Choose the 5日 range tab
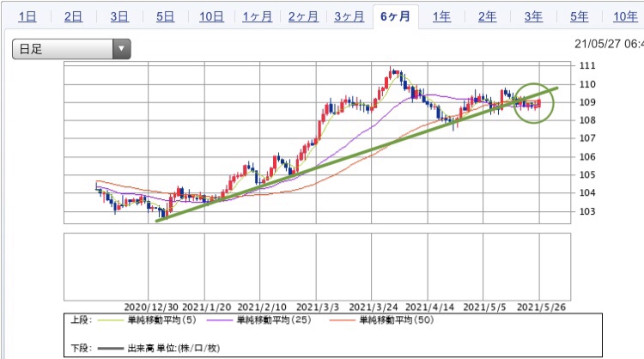The width and height of the screenshot is (644, 359). (x=166, y=17)
